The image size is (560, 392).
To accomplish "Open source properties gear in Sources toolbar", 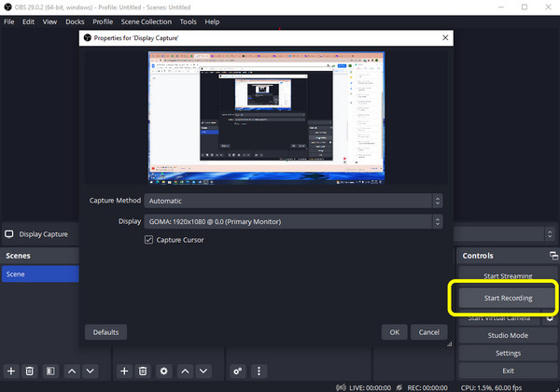I will click(164, 371).
